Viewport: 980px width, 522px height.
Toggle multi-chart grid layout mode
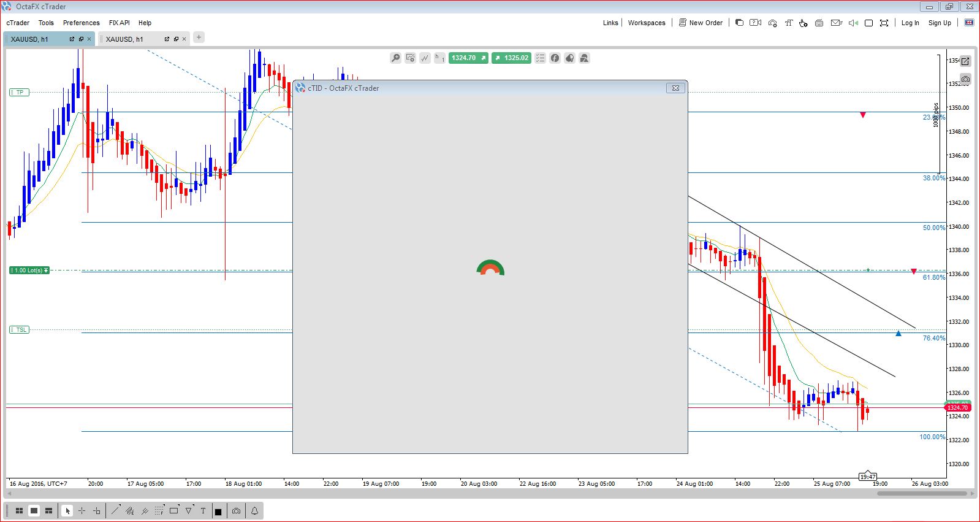tap(19, 510)
